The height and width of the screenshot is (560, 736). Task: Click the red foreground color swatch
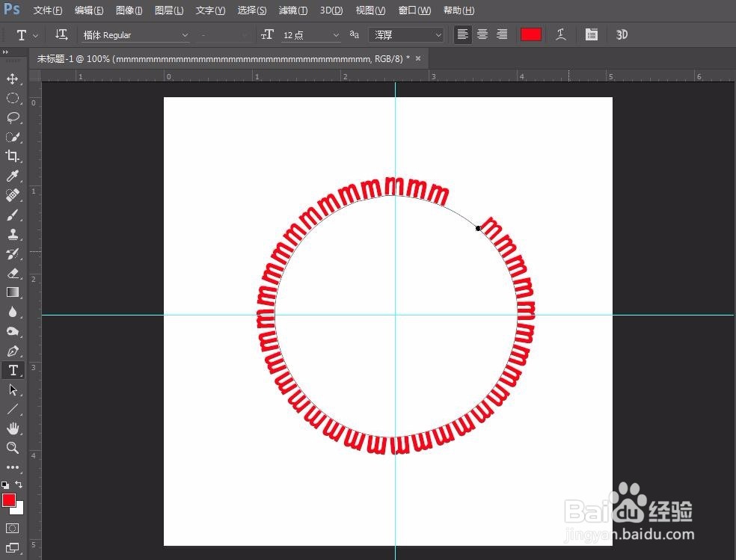click(8, 499)
